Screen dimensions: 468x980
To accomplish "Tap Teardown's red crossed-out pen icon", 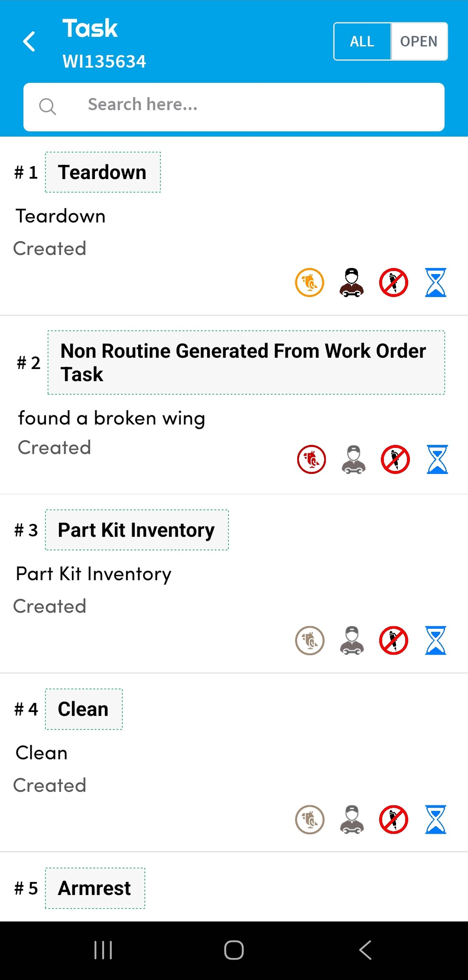I will [393, 283].
